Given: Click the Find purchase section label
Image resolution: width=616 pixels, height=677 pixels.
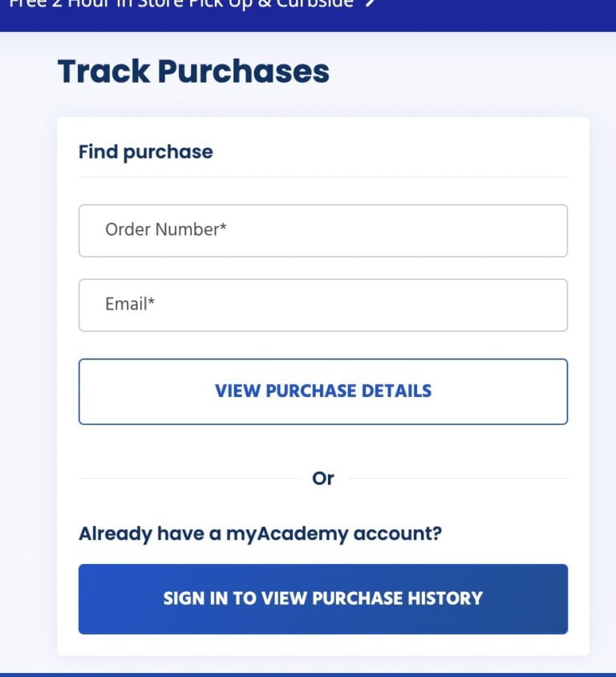Looking at the screenshot, I should [145, 152].
